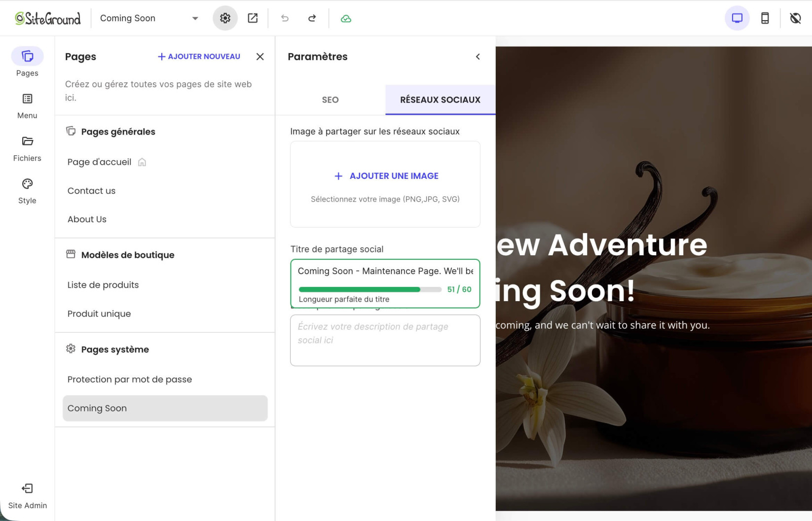The height and width of the screenshot is (521, 812).
Task: Select Protection par mot de passe page
Action: [x=130, y=380]
